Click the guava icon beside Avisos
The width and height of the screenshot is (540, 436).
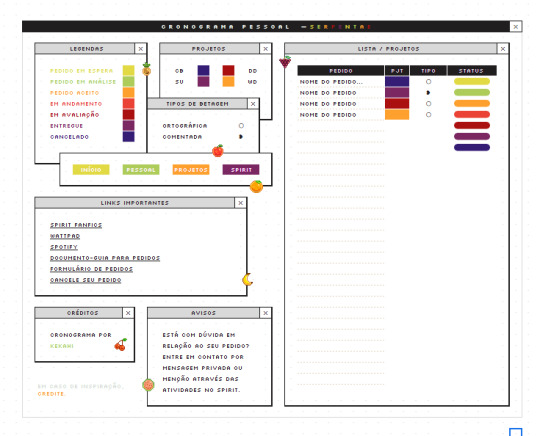tap(148, 385)
